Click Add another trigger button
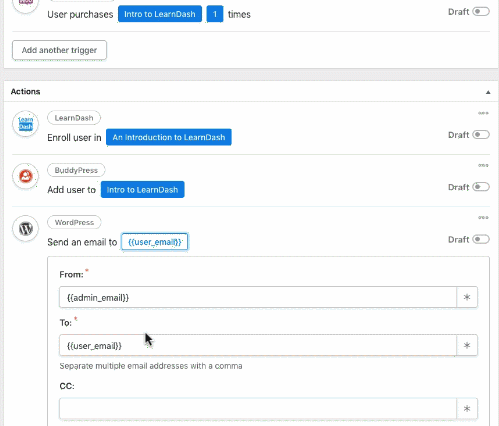Screen dimensions: 499x426 [59, 50]
